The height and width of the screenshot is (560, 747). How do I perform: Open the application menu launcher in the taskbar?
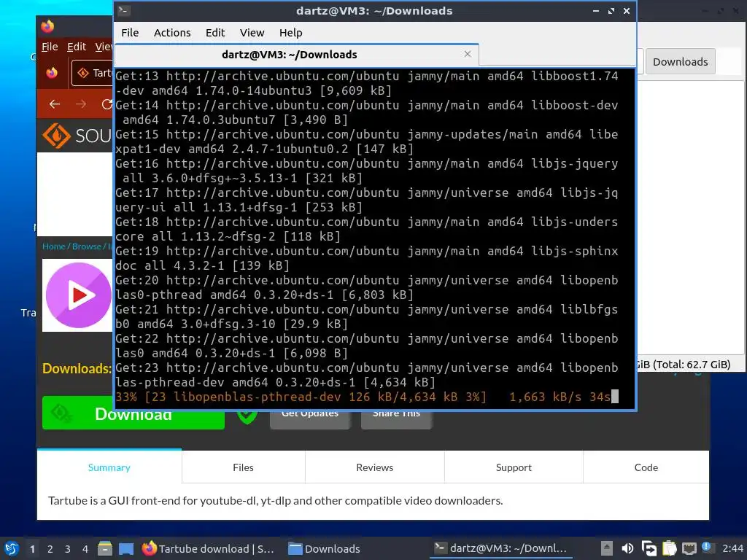(x=11, y=548)
